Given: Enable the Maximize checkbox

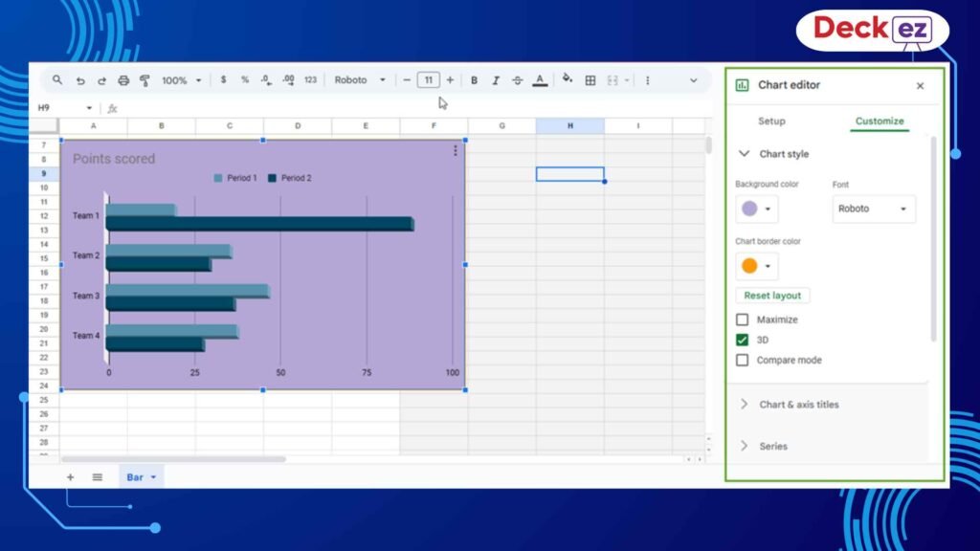Looking at the screenshot, I should [742, 319].
